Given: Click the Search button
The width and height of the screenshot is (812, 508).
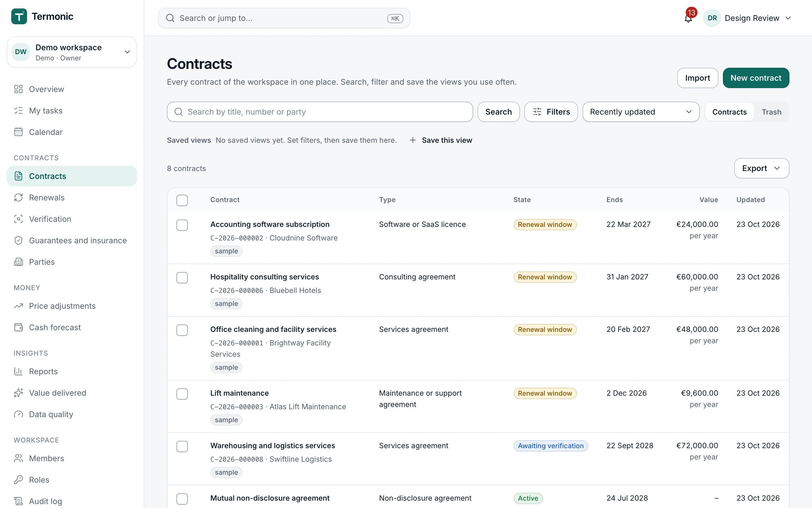Looking at the screenshot, I should tap(498, 112).
